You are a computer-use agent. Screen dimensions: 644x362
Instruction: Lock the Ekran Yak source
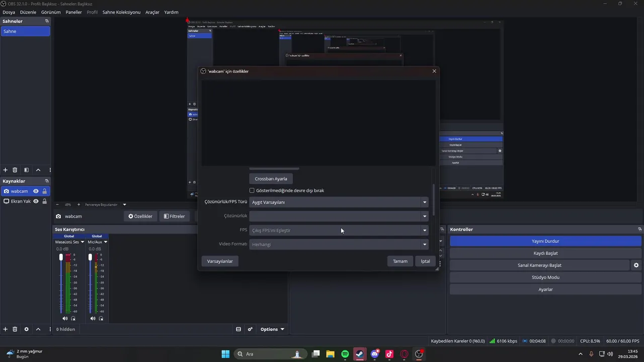44,201
